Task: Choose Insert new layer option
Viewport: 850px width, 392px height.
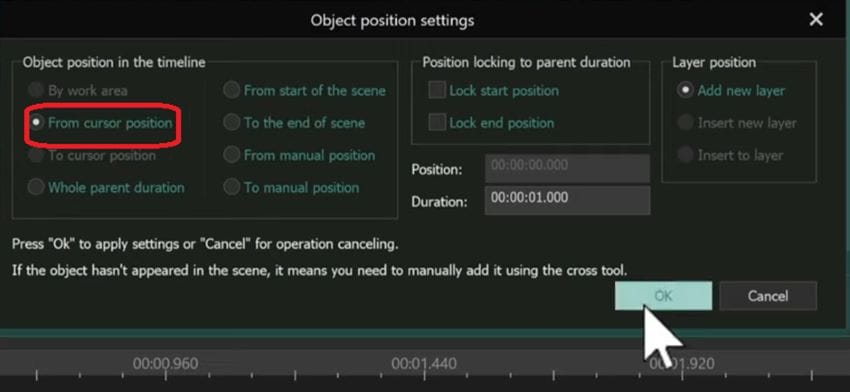Action: click(686, 123)
